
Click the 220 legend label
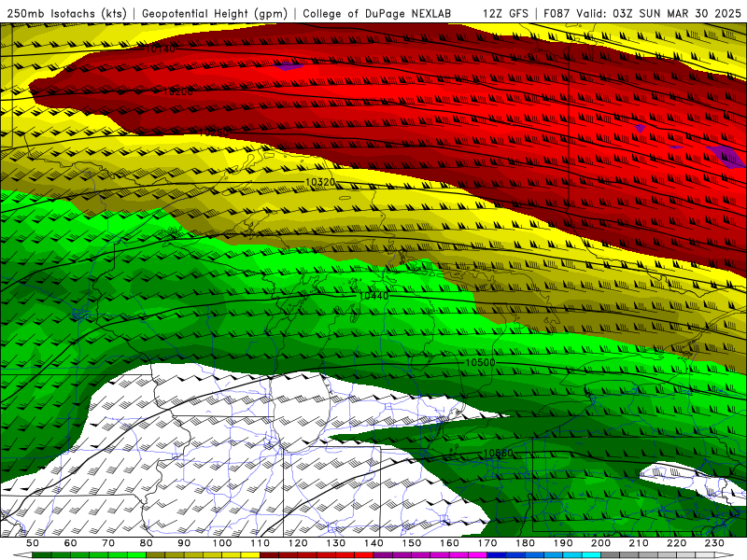676,543
